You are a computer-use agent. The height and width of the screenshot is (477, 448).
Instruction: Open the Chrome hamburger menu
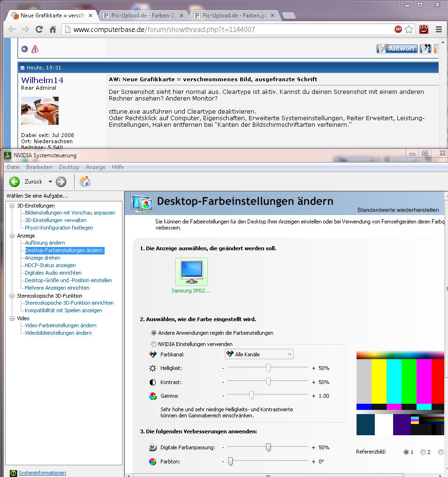(439, 29)
